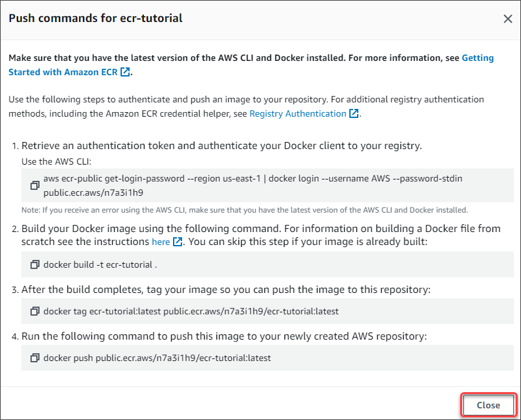Image resolution: width=521 pixels, height=420 pixels.
Task: Click the docker tag ecr-tutorial:latest command text
Action: tap(191, 311)
